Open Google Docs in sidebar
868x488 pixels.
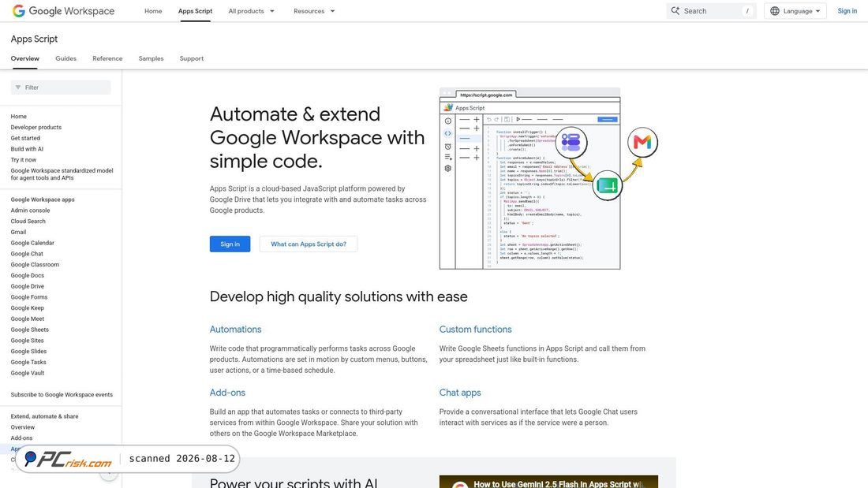[27, 276]
